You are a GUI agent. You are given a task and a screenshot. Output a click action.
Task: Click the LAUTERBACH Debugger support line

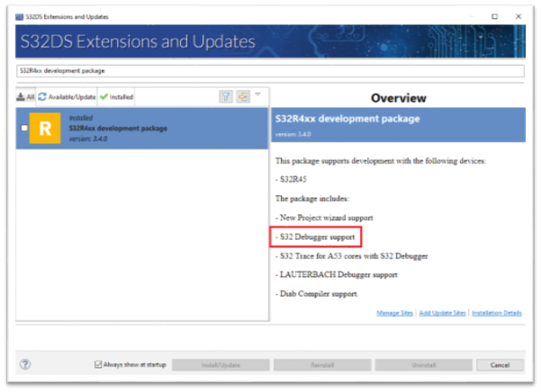(x=337, y=274)
